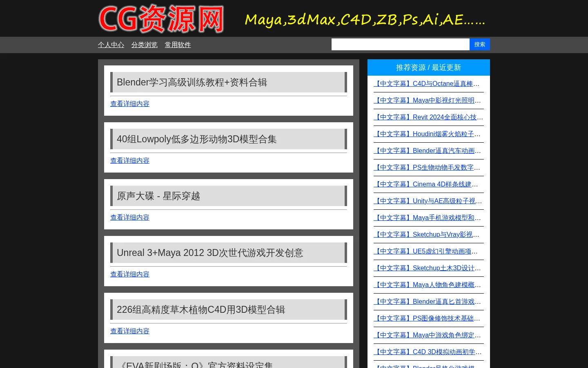Open sidebar link Maya中影视灯光照明
This screenshot has height=368, width=588.
click(428, 101)
